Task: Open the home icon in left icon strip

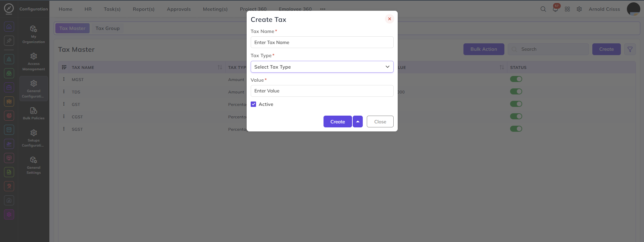Action: pyautogui.click(x=9, y=27)
